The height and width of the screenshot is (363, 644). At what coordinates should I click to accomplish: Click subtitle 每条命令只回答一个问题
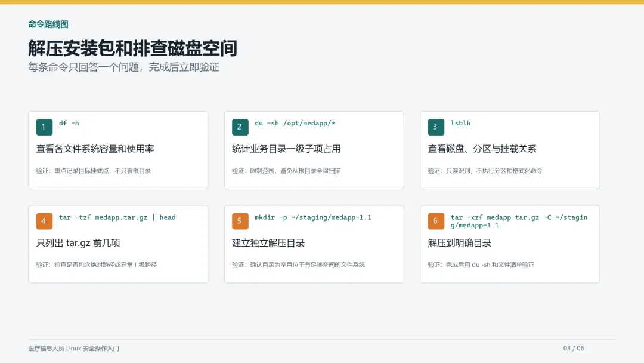123,67
